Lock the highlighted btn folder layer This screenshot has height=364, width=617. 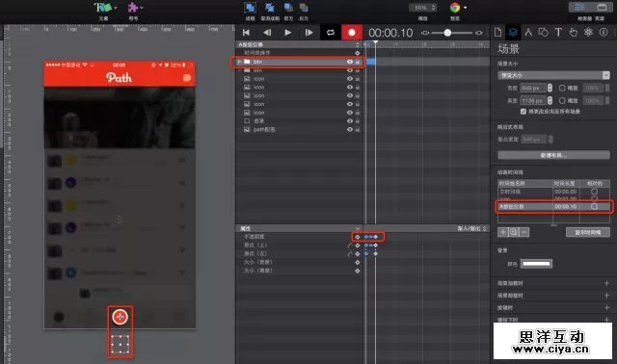coord(358,62)
